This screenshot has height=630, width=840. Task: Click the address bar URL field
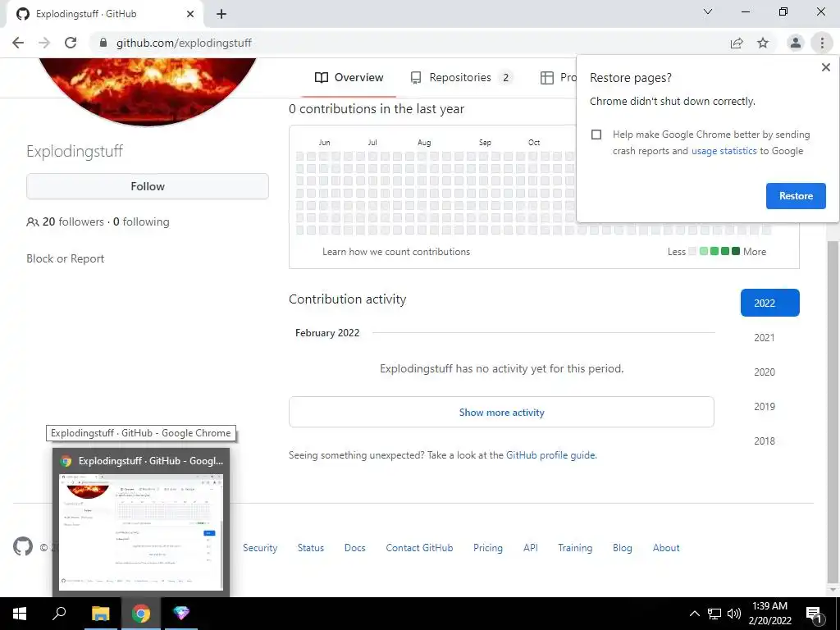point(407,43)
